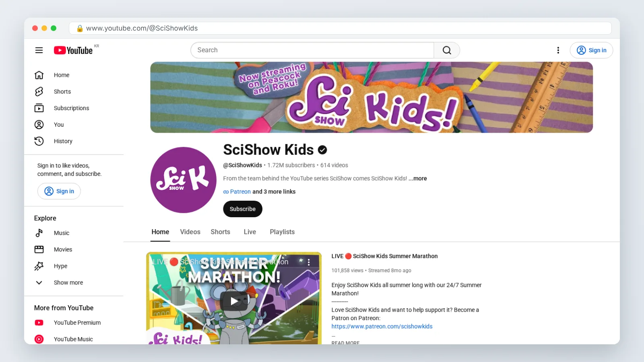Open YouTube Music sidebar entry
This screenshot has width=644, height=362.
[73, 339]
